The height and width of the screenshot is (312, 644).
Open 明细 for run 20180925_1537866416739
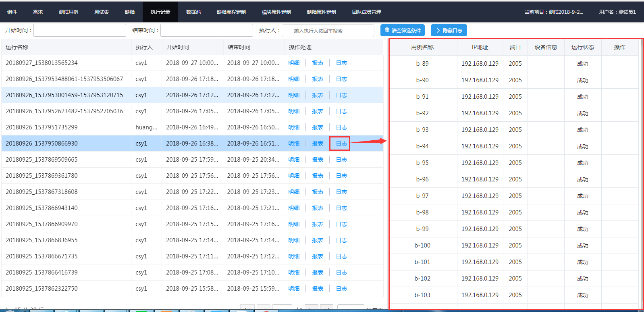[x=294, y=272]
